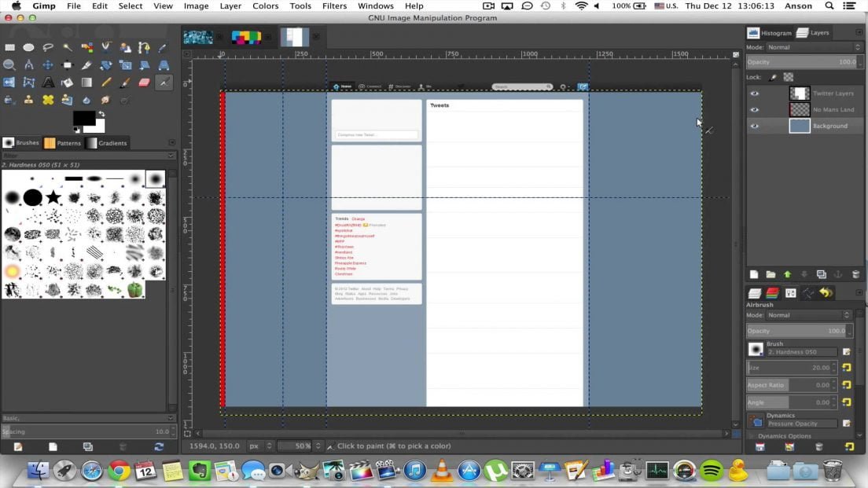Open the Filters menu
868x488 pixels.
click(334, 6)
